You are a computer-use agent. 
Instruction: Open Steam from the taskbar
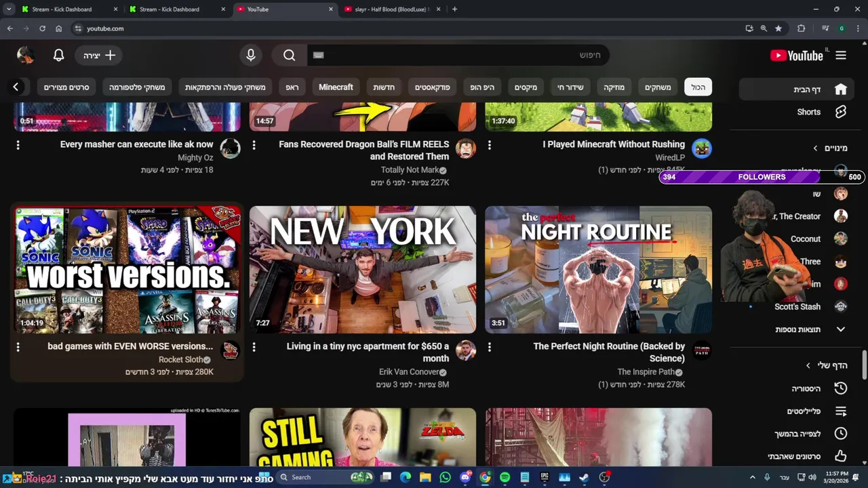pos(585,477)
